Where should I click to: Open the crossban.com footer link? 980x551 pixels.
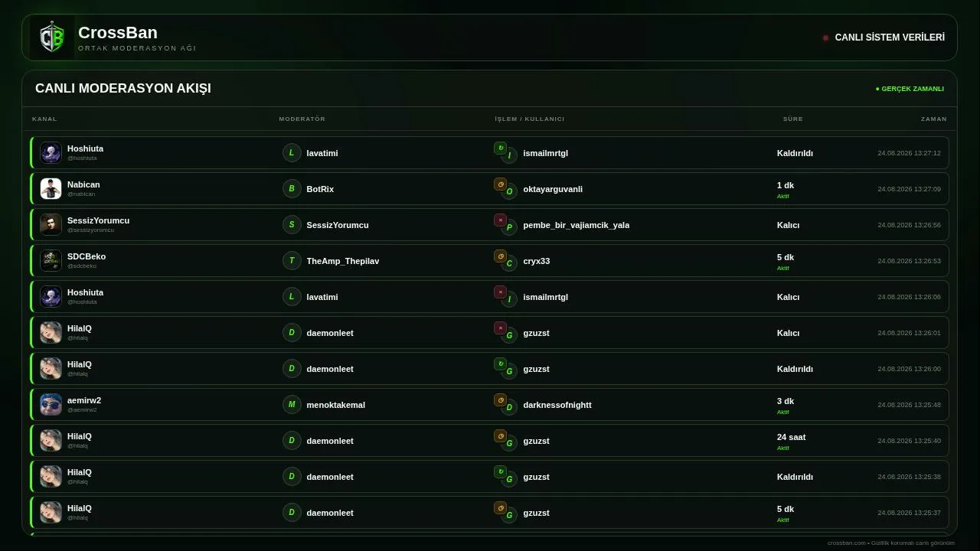(x=847, y=543)
